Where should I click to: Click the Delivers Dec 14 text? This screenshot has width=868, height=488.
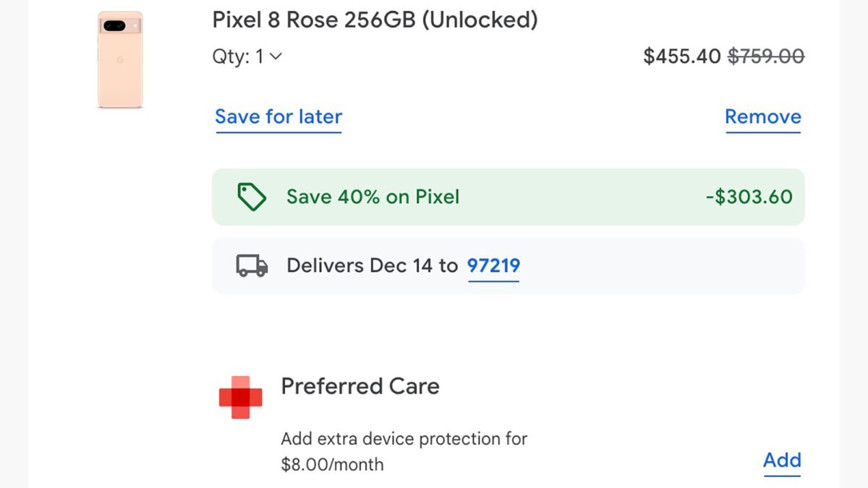point(372,266)
